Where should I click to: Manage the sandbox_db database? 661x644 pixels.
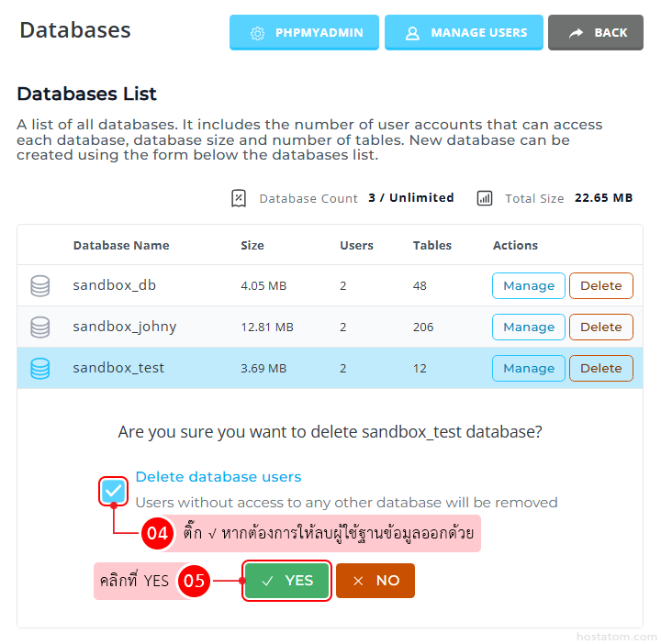pyautogui.click(x=529, y=286)
